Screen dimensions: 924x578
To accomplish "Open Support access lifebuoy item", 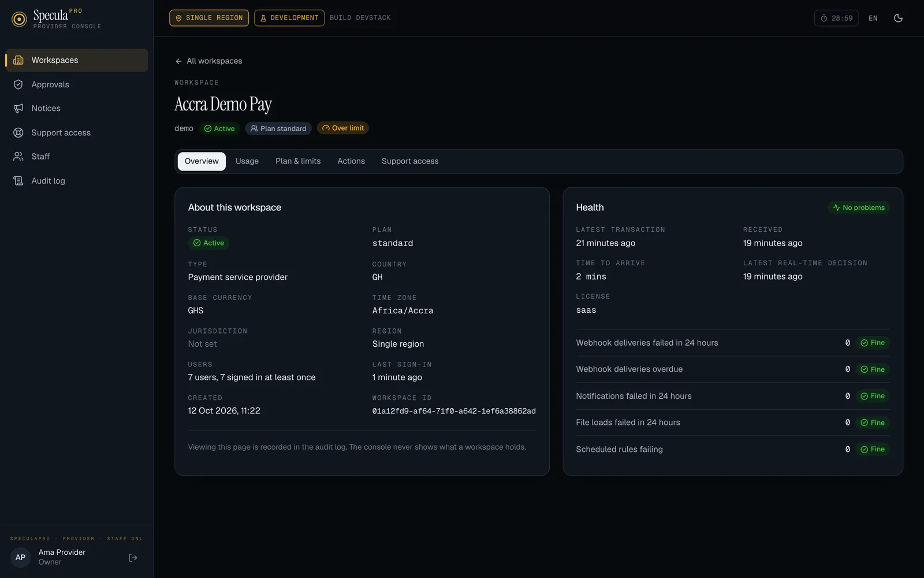I will (77, 132).
